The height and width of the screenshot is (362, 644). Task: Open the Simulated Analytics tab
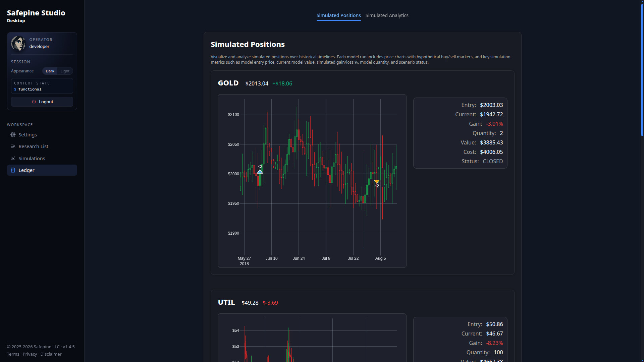click(x=387, y=15)
